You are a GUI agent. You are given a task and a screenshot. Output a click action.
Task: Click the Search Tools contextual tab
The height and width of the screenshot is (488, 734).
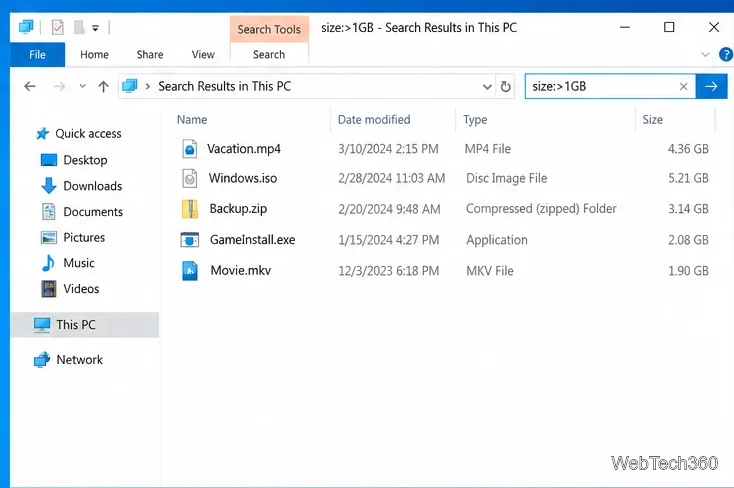coord(269,29)
